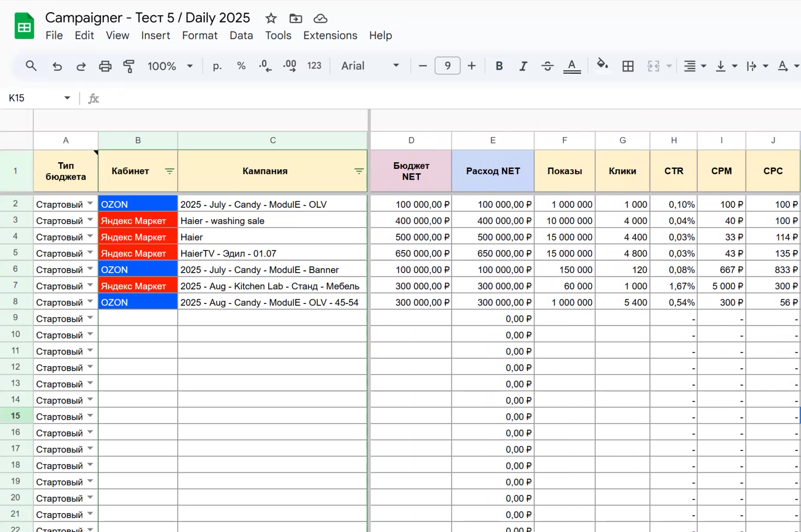The image size is (801, 532).
Task: Click the redo arrow icon
Action: [x=81, y=66]
